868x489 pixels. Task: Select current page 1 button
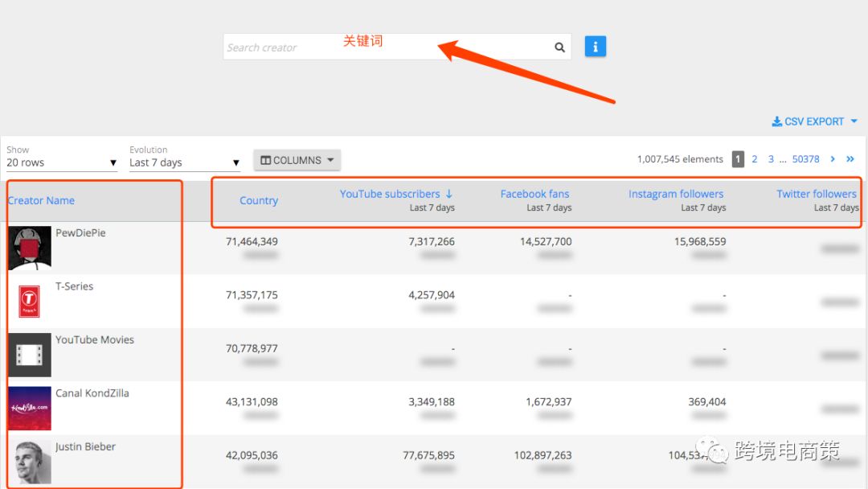click(x=738, y=159)
